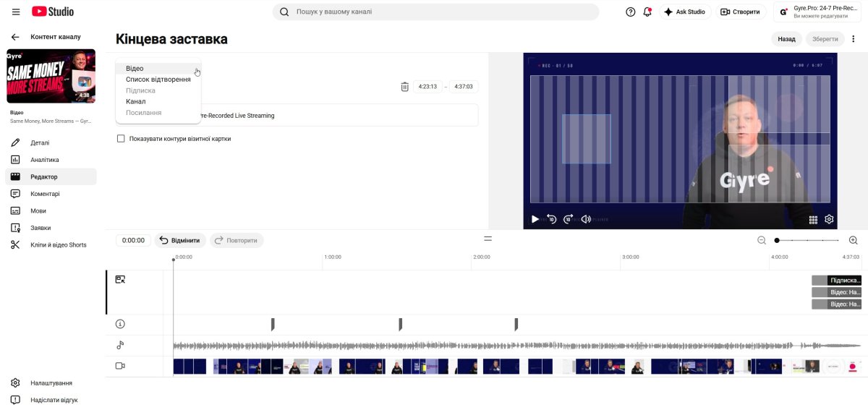Screen dimensions: 868x410
Task: Open the three-dot more options menu
Action: click(854, 39)
